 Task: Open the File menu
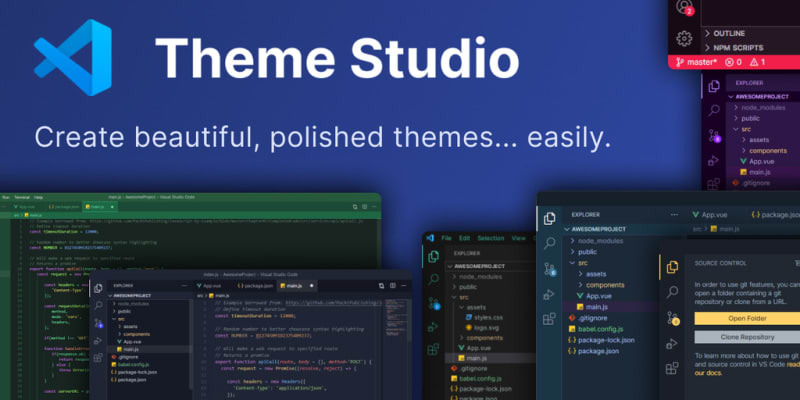tap(445, 238)
